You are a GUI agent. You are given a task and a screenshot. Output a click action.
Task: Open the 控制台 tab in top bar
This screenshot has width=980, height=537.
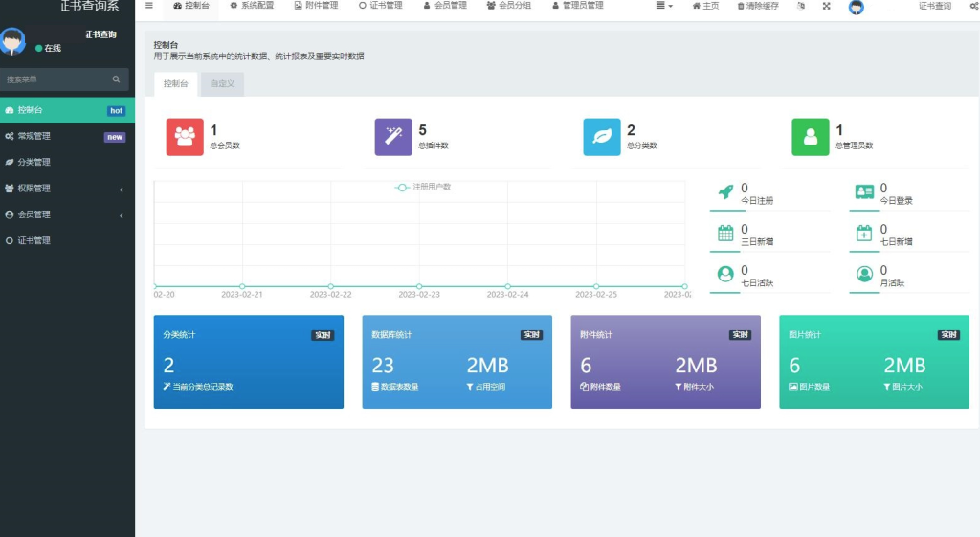point(191,6)
